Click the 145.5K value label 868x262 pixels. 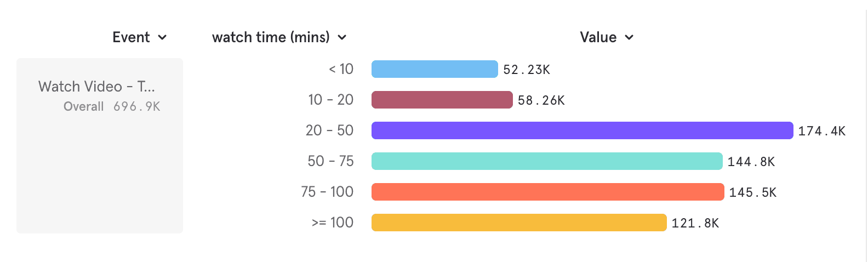click(752, 192)
